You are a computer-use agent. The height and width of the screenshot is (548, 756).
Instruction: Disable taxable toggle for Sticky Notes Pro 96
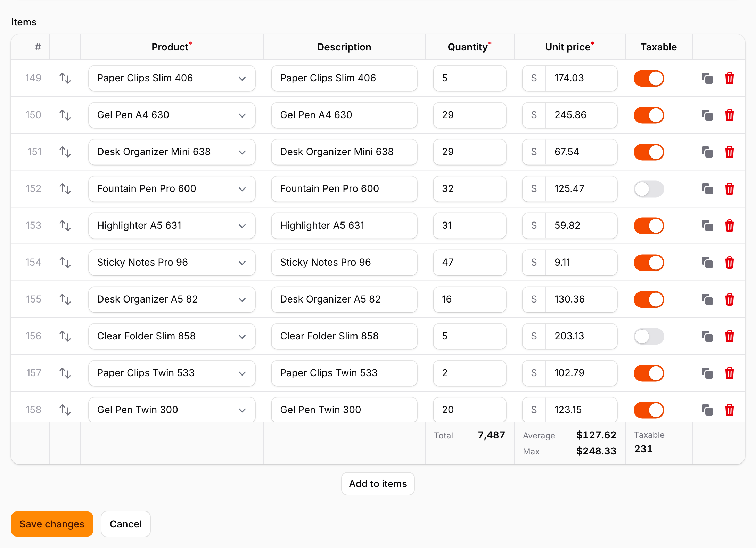click(x=649, y=263)
